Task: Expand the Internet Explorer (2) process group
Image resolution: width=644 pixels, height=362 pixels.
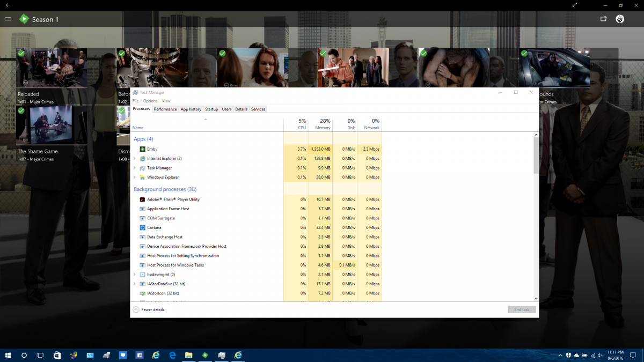Action: coord(135,159)
